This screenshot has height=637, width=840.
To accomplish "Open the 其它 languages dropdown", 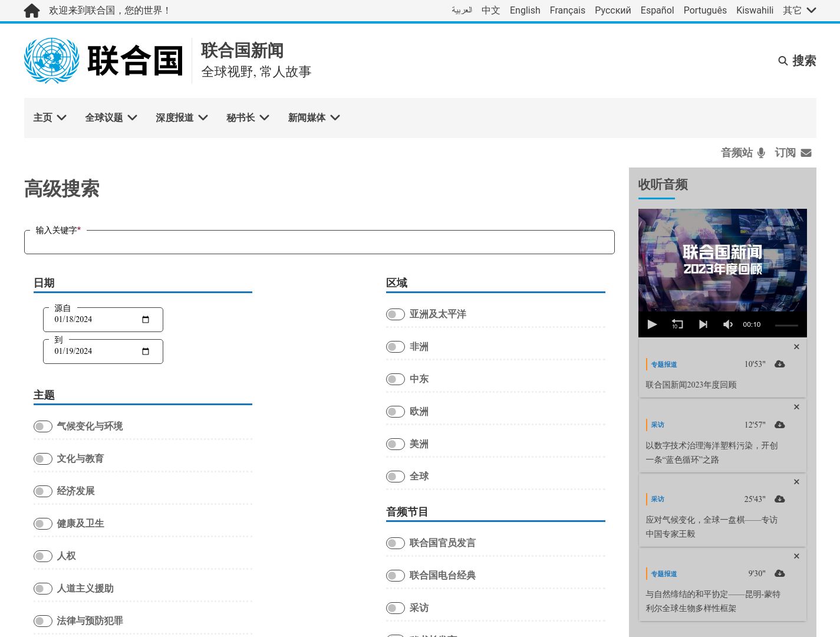I will [x=799, y=10].
